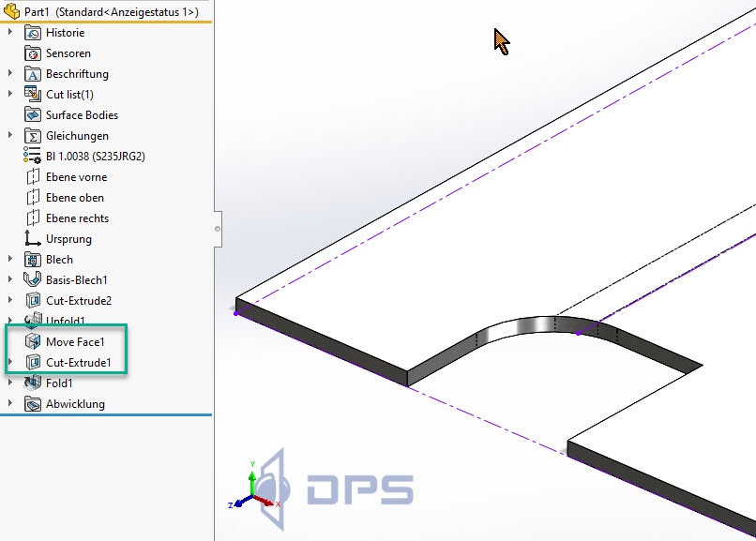This screenshot has height=541, width=756.
Task: Select the Cut-Extrude1 label
Action: 79,362
